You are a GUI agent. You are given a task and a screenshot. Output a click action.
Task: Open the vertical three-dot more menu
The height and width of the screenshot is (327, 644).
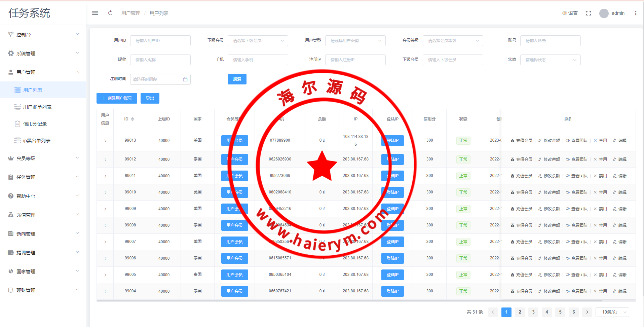pyautogui.click(x=636, y=13)
